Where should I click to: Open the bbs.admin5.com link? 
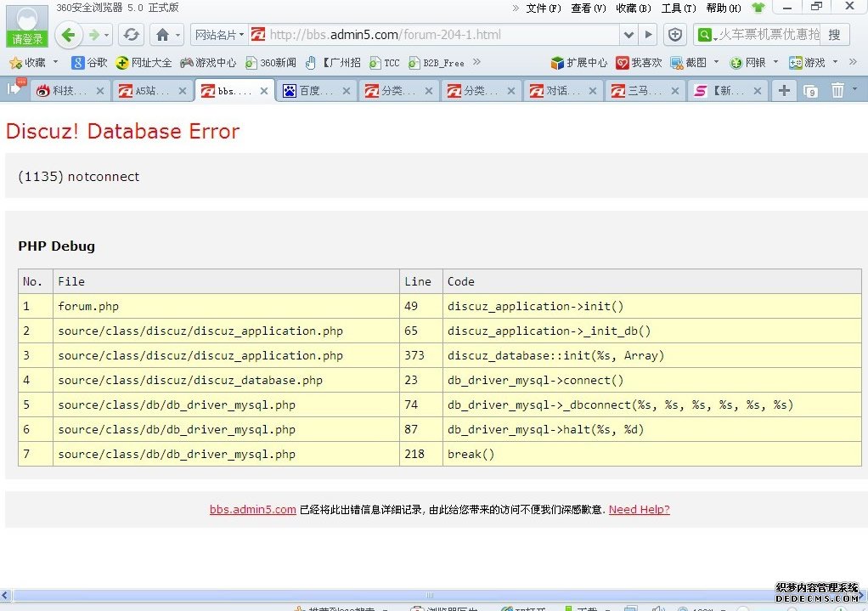coord(252,509)
